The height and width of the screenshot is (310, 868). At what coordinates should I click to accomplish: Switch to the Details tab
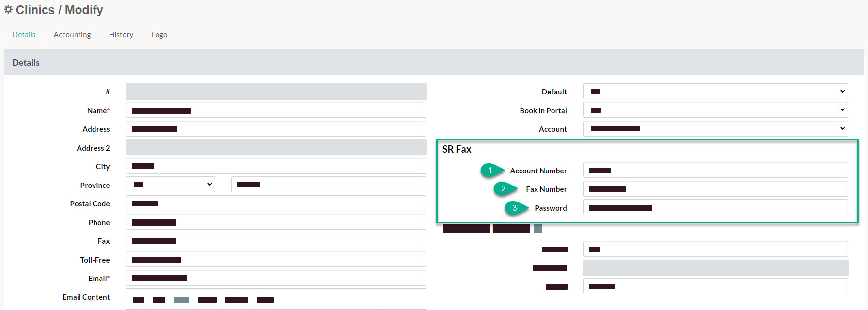[24, 35]
